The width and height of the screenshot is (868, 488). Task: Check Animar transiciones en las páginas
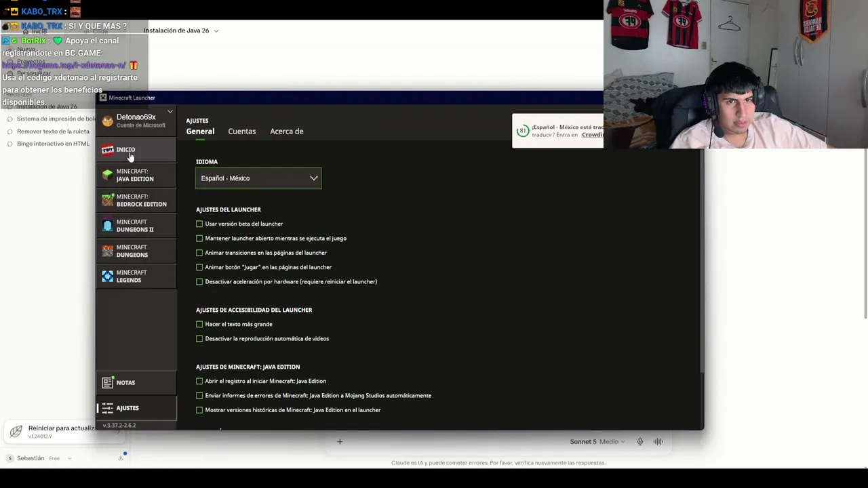pos(199,253)
